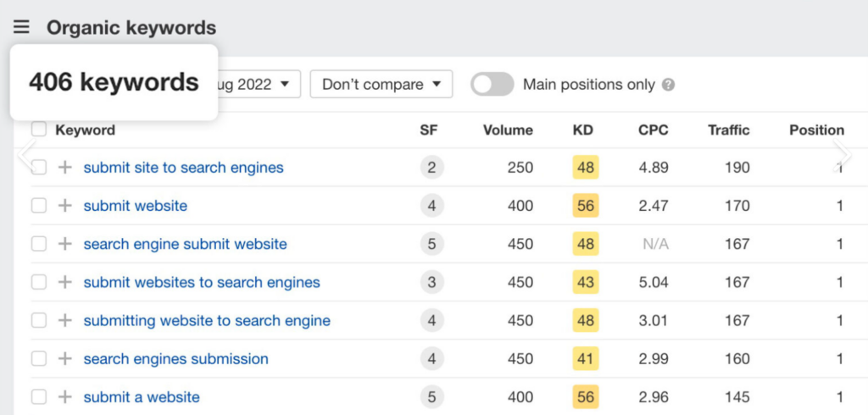868x415 pixels.
Task: Open keyword 'submit websites to search engines'
Action: point(202,282)
